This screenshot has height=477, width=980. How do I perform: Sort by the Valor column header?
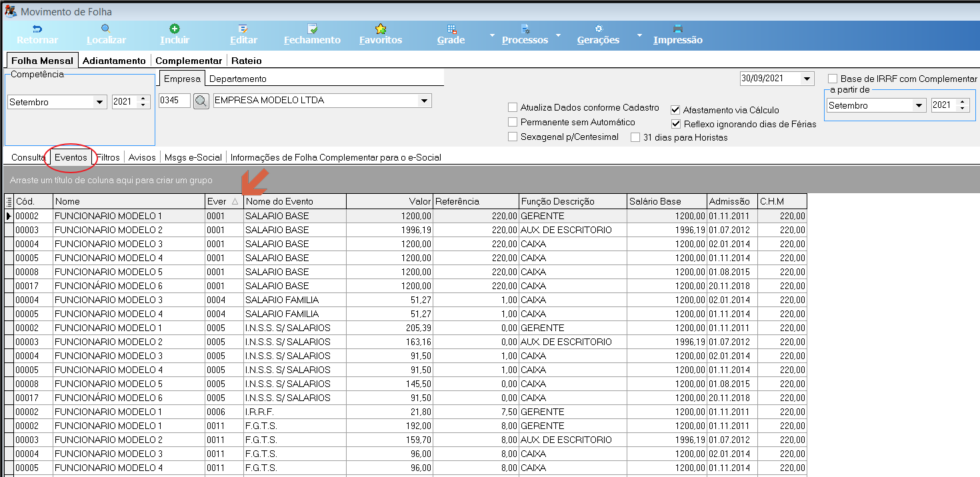pyautogui.click(x=389, y=201)
